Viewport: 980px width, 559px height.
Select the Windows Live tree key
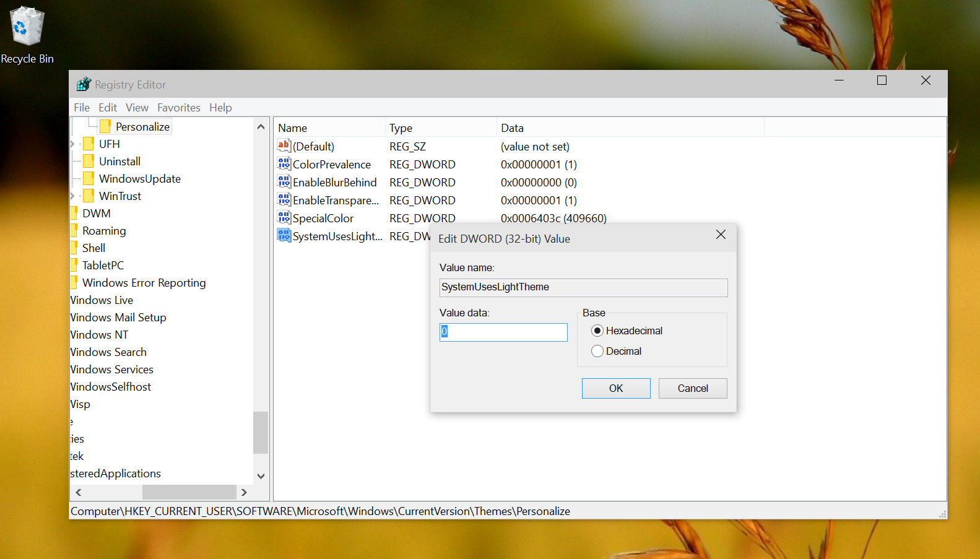tap(102, 300)
